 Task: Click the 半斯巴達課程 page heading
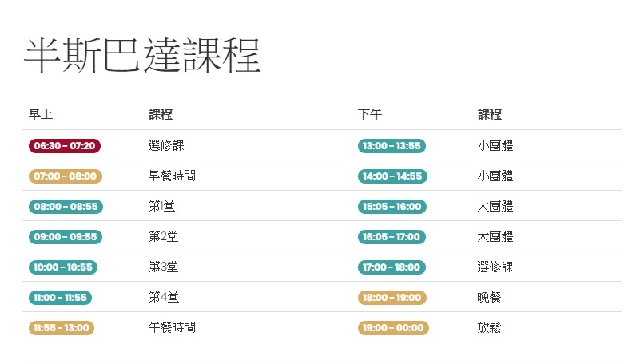pos(142,56)
